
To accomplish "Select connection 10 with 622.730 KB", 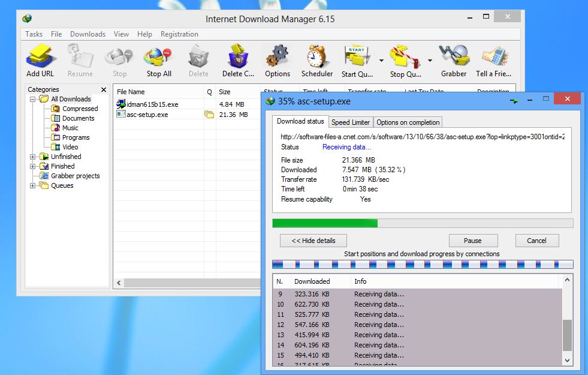I will tap(418, 304).
